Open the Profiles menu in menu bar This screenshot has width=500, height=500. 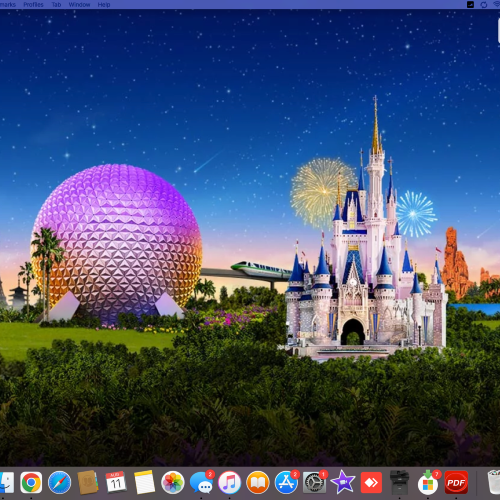click(x=33, y=5)
